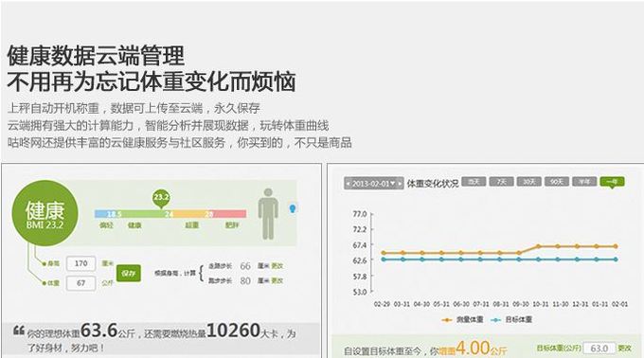644x358 pixels.
Task: Click the last orange data point at 02-01
Action: tap(616, 246)
